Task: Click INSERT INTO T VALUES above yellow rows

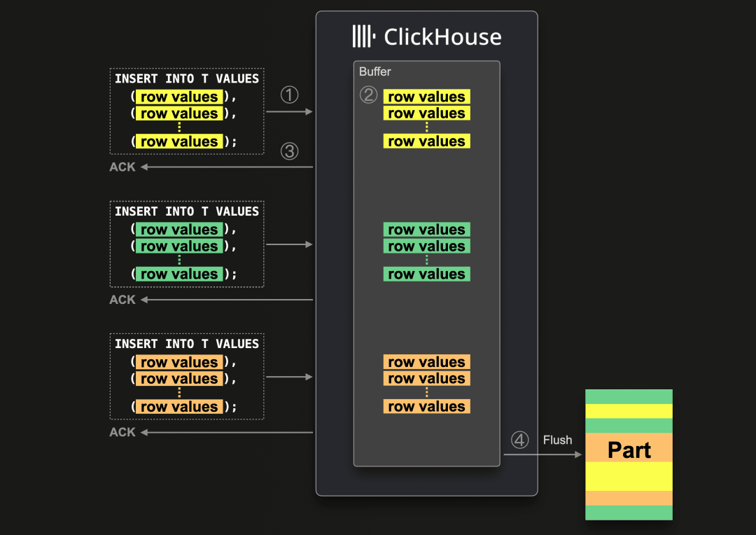Action: (x=187, y=78)
